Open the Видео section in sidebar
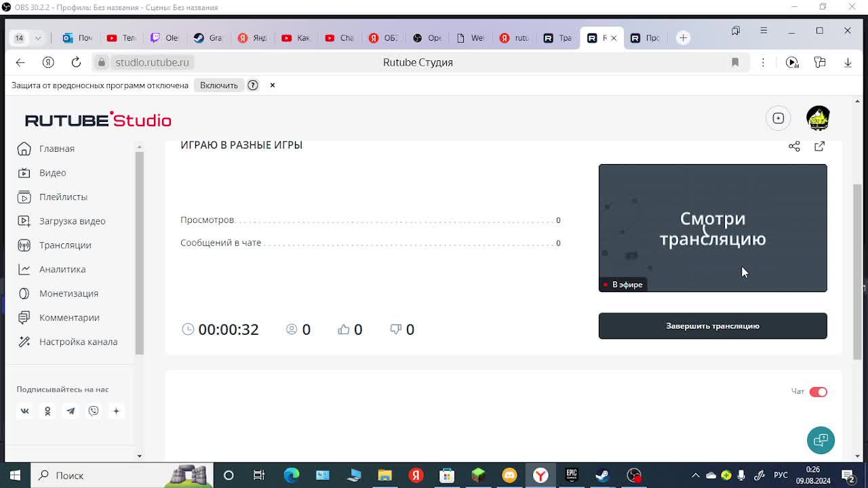Screen dimensions: 868x488 tap(53, 173)
